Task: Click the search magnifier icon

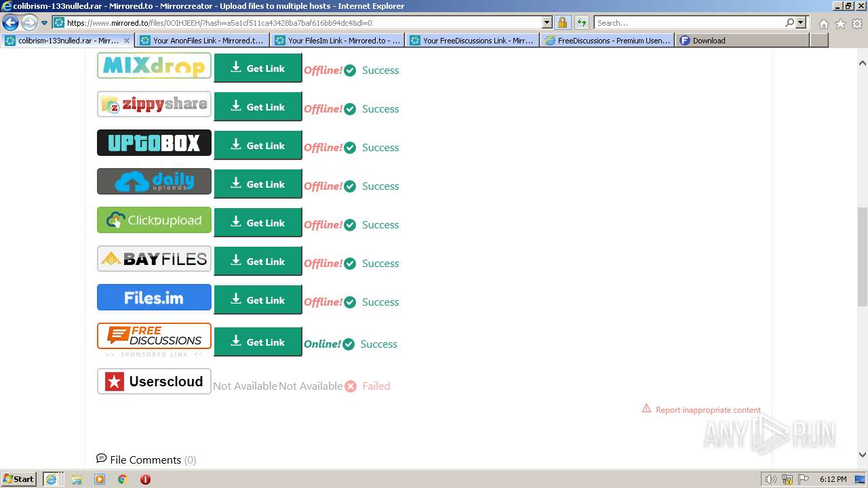Action: [789, 22]
